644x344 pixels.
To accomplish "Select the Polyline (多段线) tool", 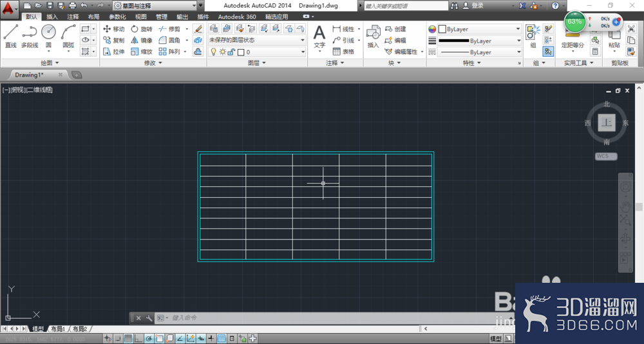I will [x=30, y=36].
